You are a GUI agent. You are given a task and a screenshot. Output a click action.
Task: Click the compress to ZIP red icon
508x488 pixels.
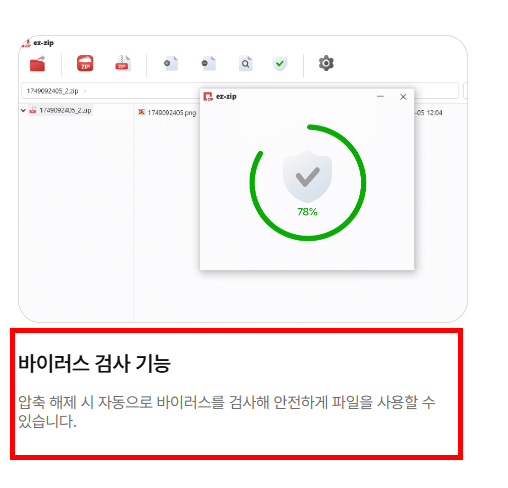coord(85,63)
